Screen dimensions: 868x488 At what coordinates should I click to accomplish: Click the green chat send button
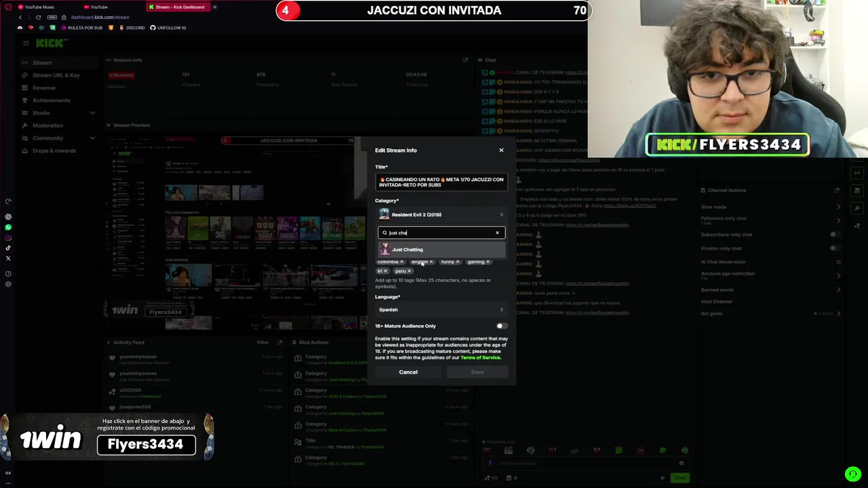[679, 478]
